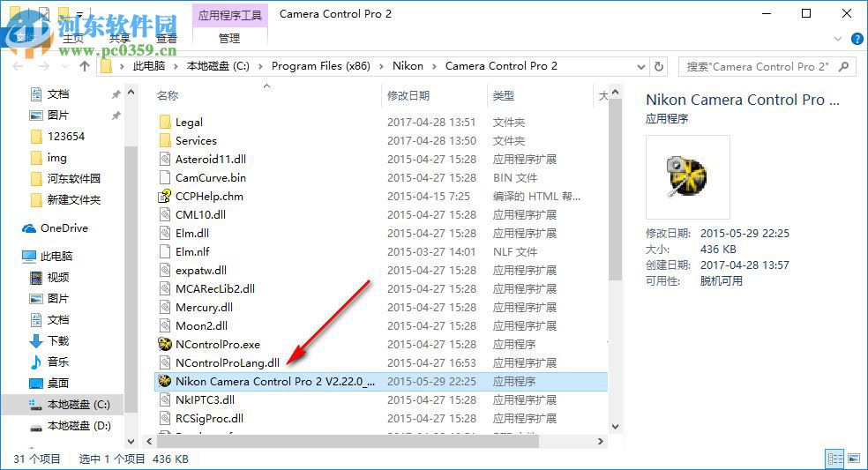Select the Asteroid11.dll file icon
The image size is (868, 470).
[x=164, y=159]
